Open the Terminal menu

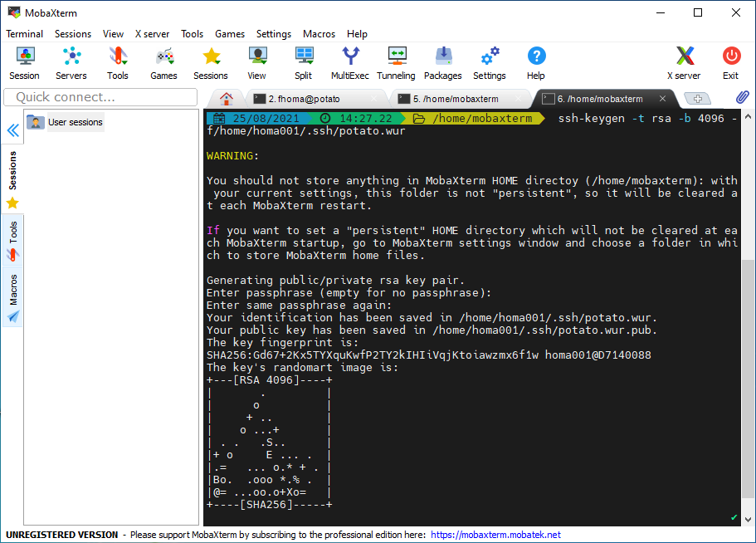25,34
